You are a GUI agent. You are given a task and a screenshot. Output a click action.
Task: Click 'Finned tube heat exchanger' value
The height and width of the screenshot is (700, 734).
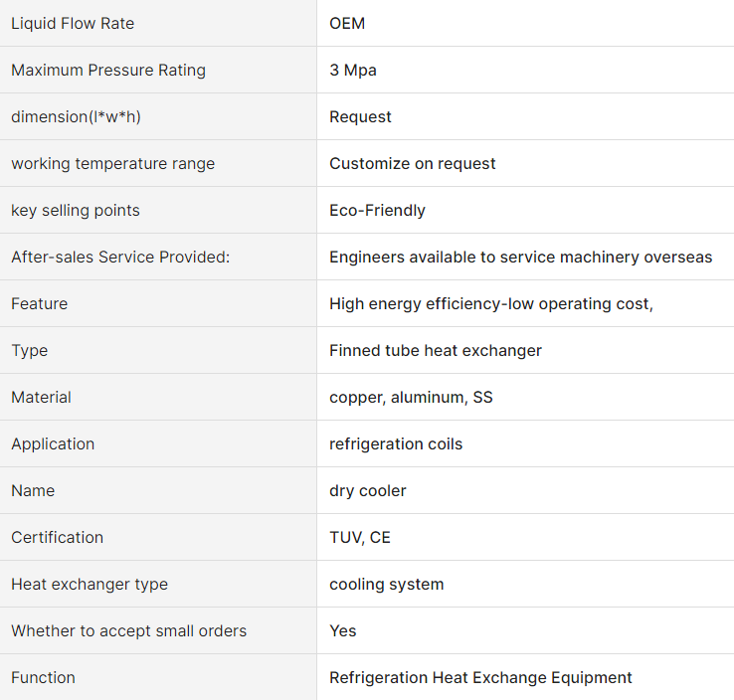click(x=436, y=350)
